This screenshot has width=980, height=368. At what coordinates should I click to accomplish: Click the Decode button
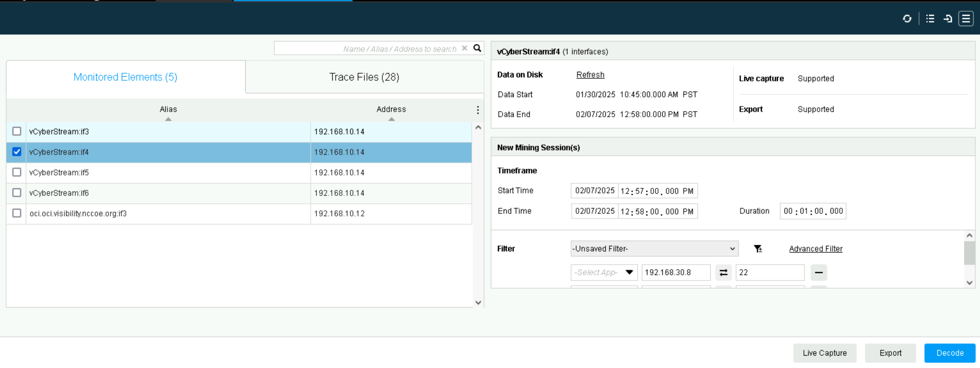pos(949,353)
